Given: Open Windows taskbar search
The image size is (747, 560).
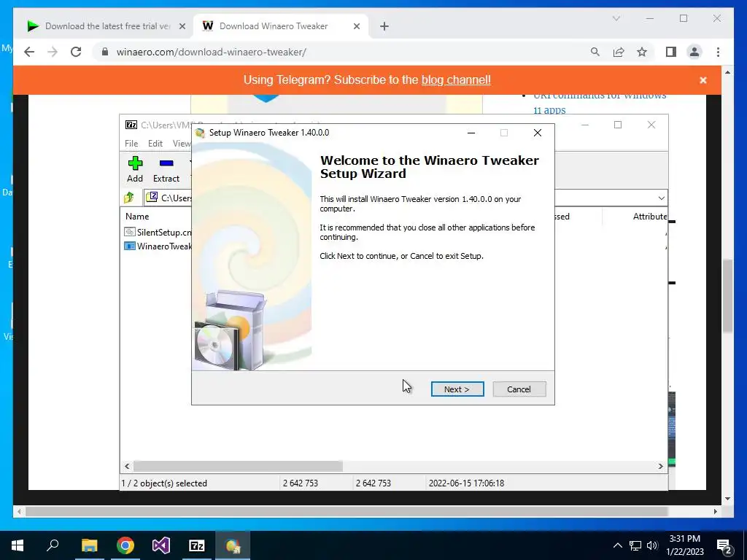Looking at the screenshot, I should click(53, 545).
